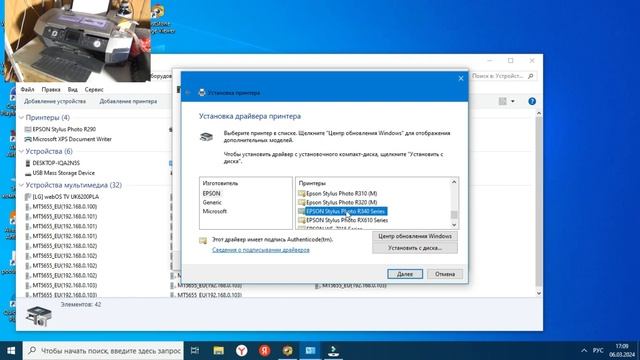Open the taskbar clock and date
The height and width of the screenshot is (360, 640).
(622, 351)
